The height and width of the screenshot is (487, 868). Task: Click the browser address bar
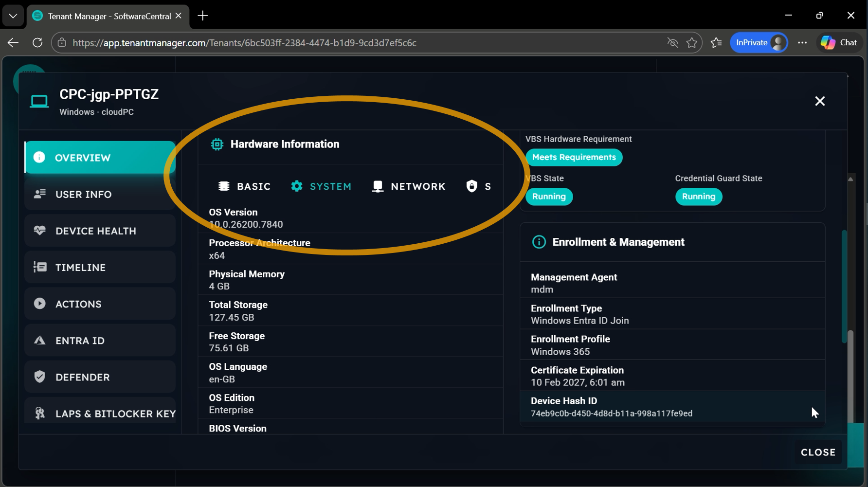coord(341,43)
